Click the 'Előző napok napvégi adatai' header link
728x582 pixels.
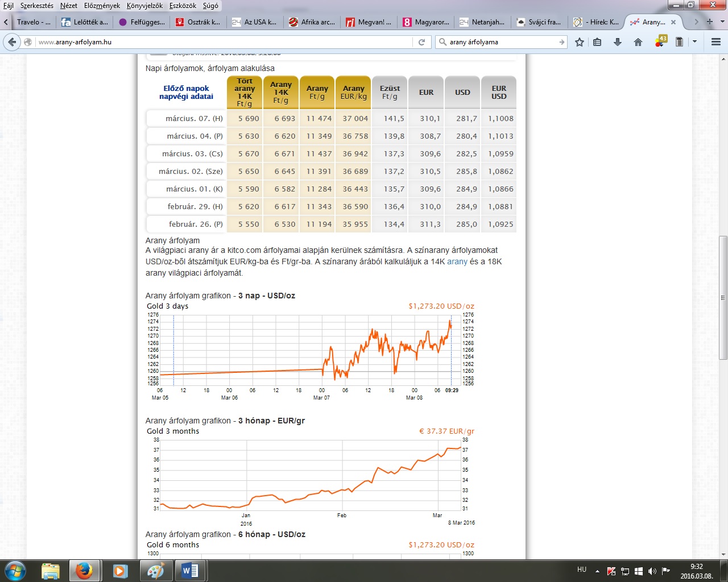pos(186,92)
